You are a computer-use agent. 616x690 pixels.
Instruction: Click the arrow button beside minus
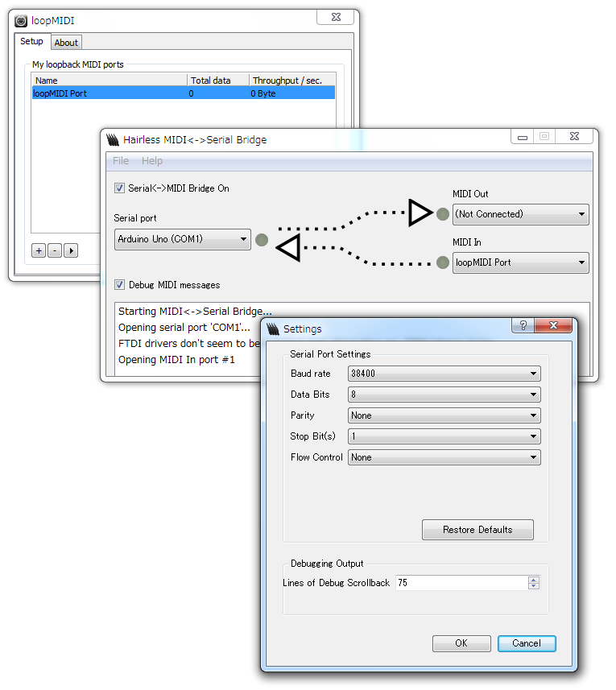coord(71,250)
